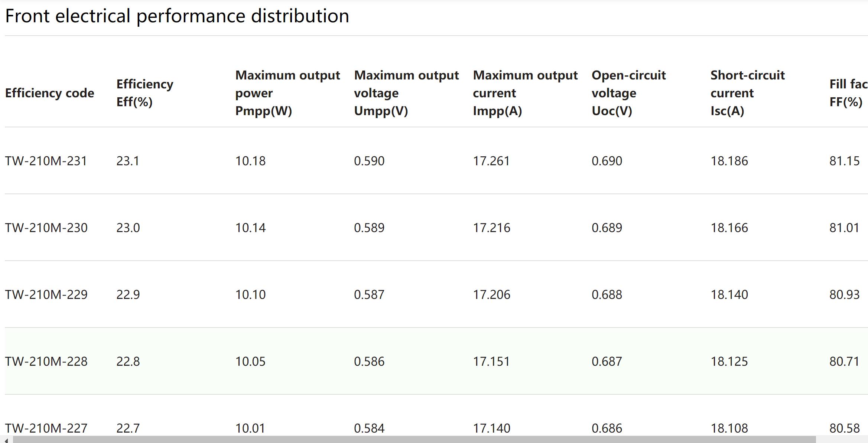Click the scrollbar track right of the thumb
Screen dimensions: 868x443
pos(842,440)
